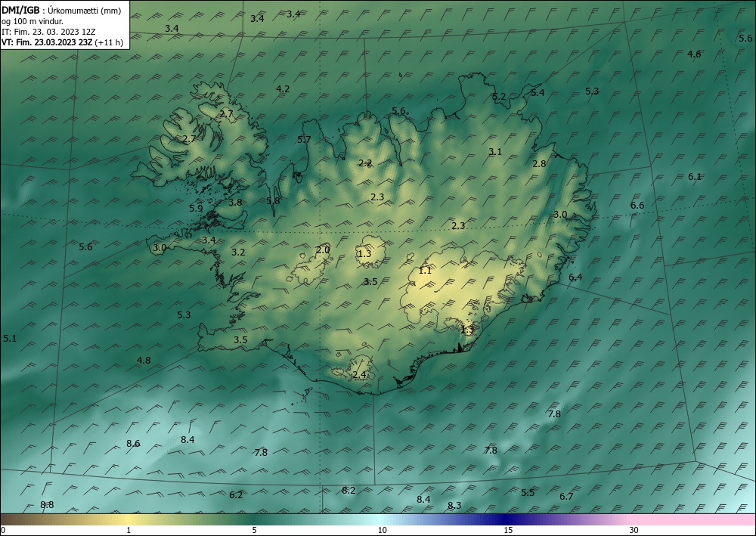Click the color scale label 0
Viewport: 756px width, 536px height.
pyautogui.click(x=3, y=530)
